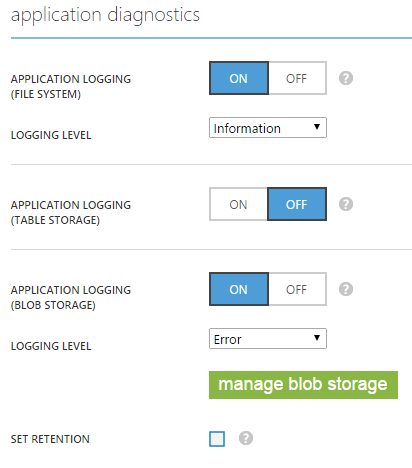
Task: Click the Application Logging (Blob Storage) label
Action: pos(71,297)
